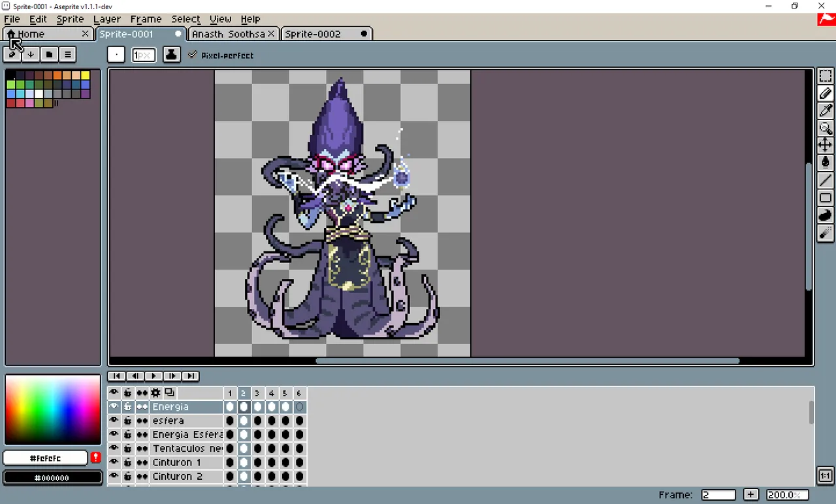Click the red flag icon at the top right
The height and width of the screenshot is (504, 836).
pos(826,19)
